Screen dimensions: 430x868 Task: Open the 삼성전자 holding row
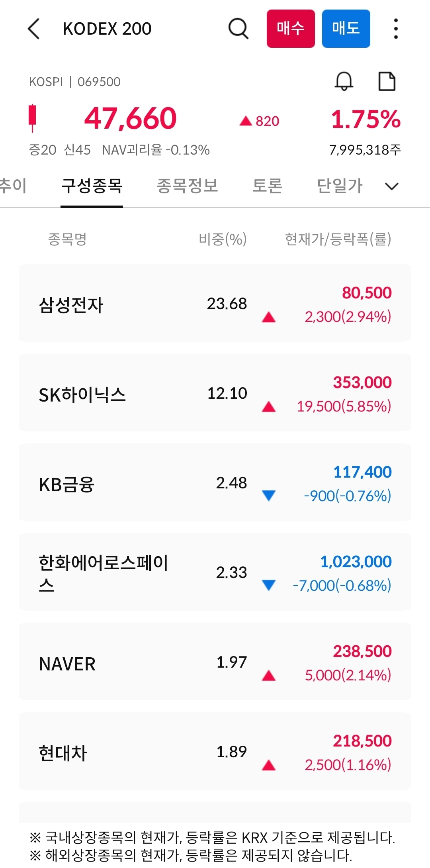(215, 303)
